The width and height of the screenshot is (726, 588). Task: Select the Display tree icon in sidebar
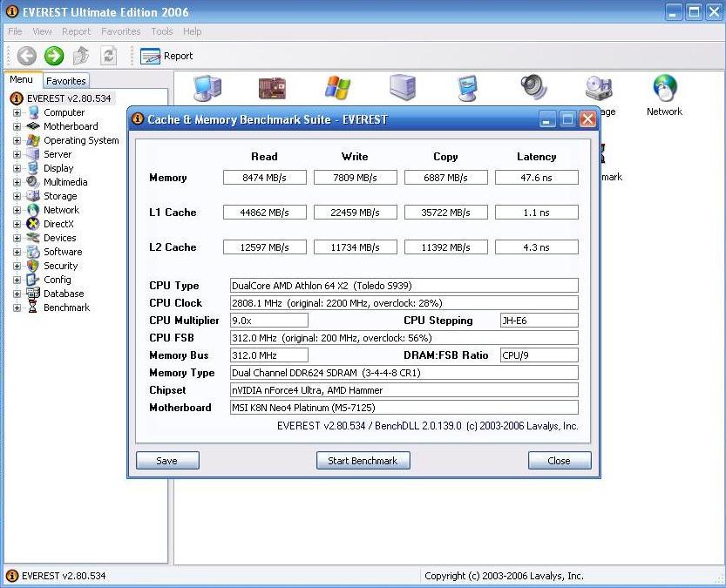pos(33,168)
